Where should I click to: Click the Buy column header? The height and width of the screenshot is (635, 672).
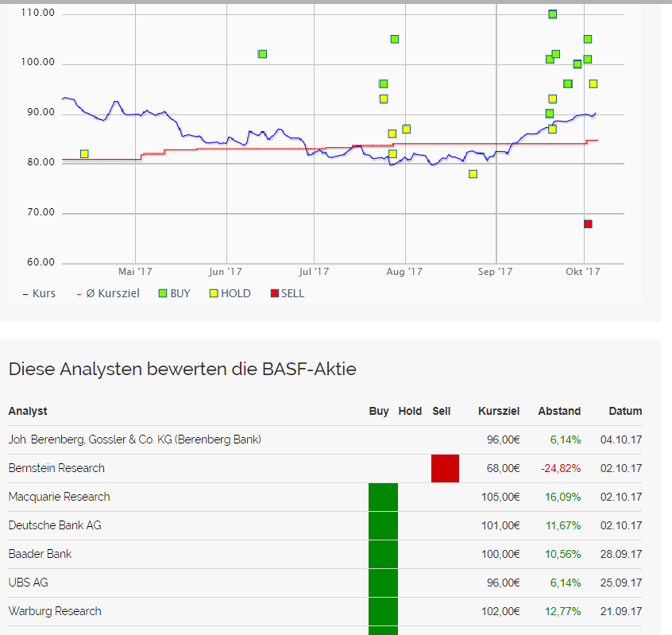click(379, 411)
